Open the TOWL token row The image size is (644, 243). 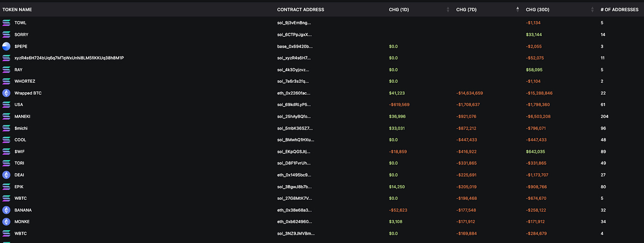322,23
